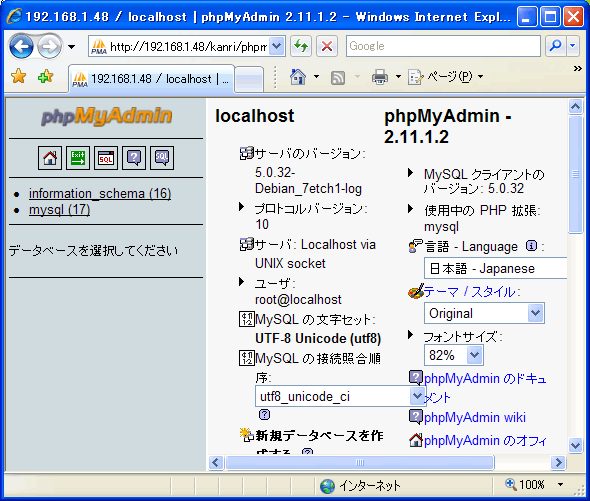Image resolution: width=590 pixels, height=501 pixels.
Task: Open the mysql (17) database
Action: tap(59, 210)
